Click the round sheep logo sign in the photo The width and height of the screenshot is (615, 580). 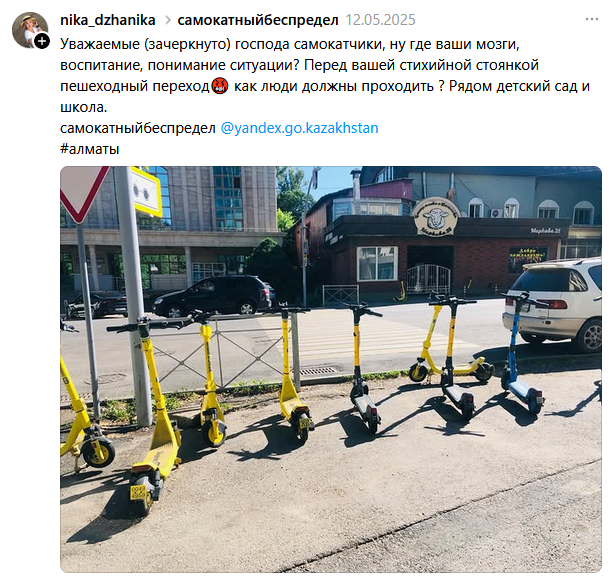point(435,216)
